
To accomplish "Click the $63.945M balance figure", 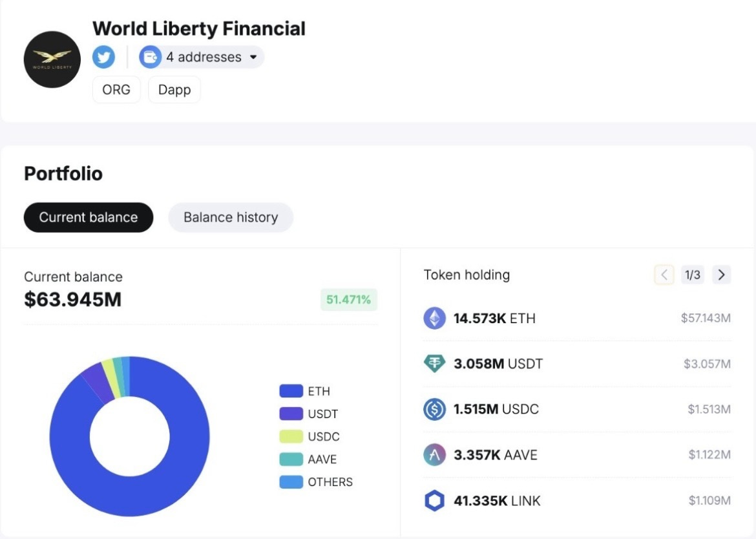I will [x=73, y=299].
